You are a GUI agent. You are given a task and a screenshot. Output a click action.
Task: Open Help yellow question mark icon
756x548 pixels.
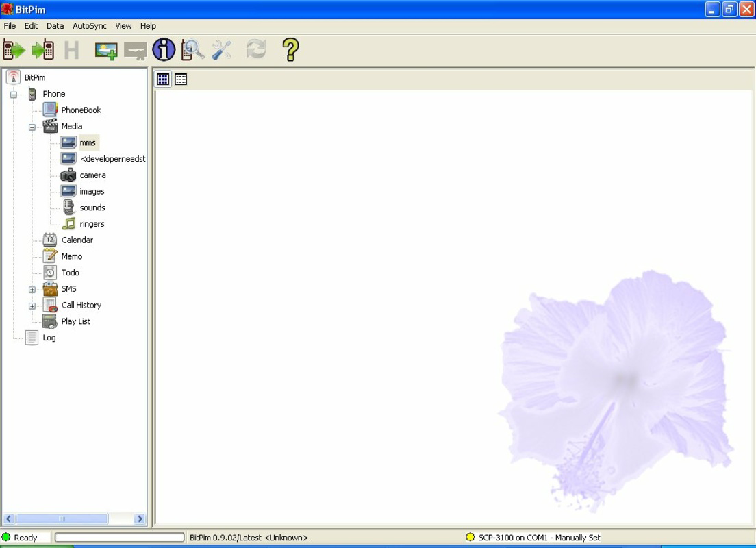(x=291, y=50)
